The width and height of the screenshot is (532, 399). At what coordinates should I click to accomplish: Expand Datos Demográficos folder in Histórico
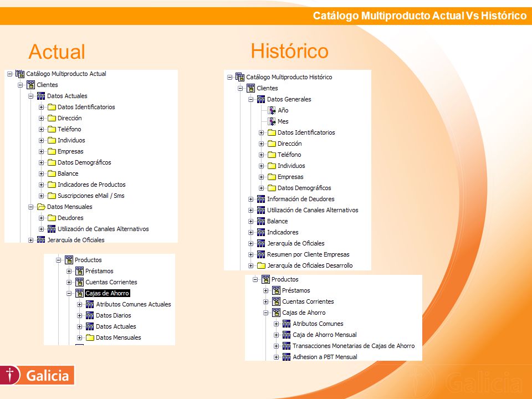point(261,188)
